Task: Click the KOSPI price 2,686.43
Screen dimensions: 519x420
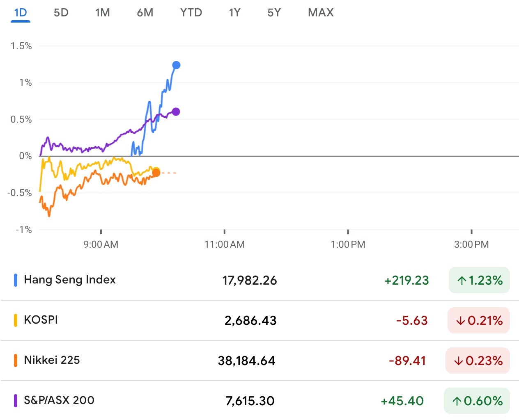Action: [250, 321]
